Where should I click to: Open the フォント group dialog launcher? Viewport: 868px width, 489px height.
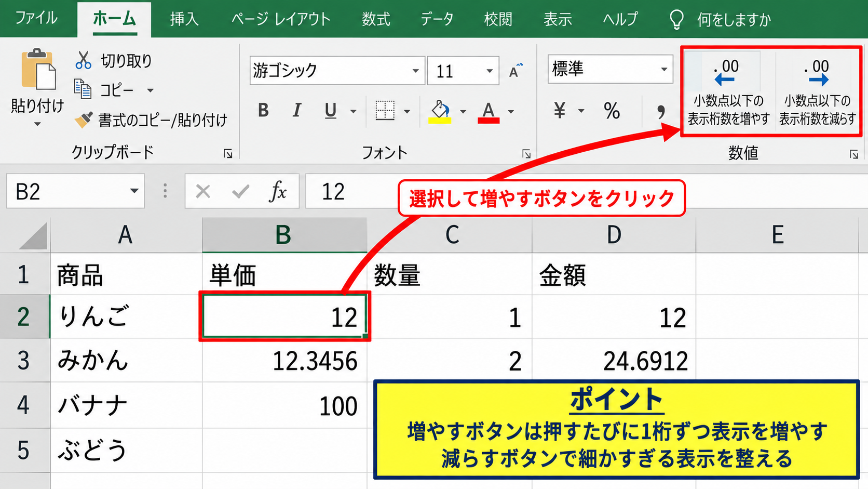click(526, 154)
